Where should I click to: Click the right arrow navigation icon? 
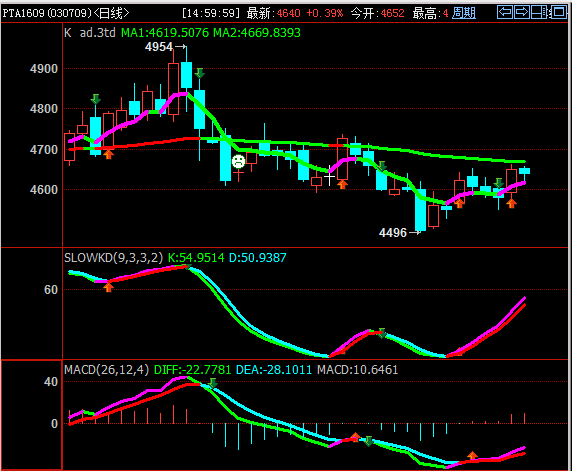pos(522,12)
